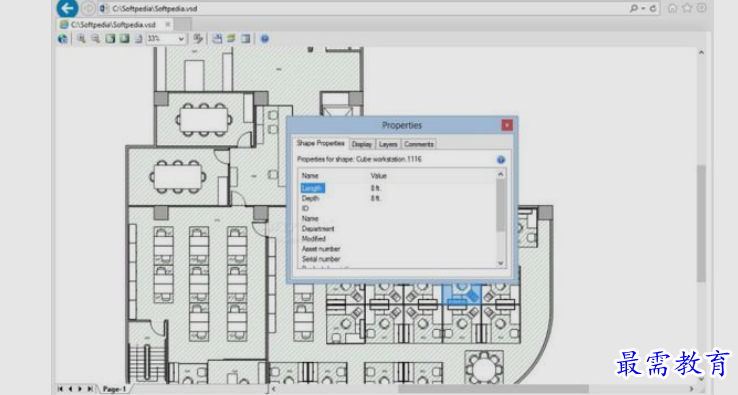Open the address bar search dropdown arrow
This screenshot has width=738, height=395.
click(643, 8)
